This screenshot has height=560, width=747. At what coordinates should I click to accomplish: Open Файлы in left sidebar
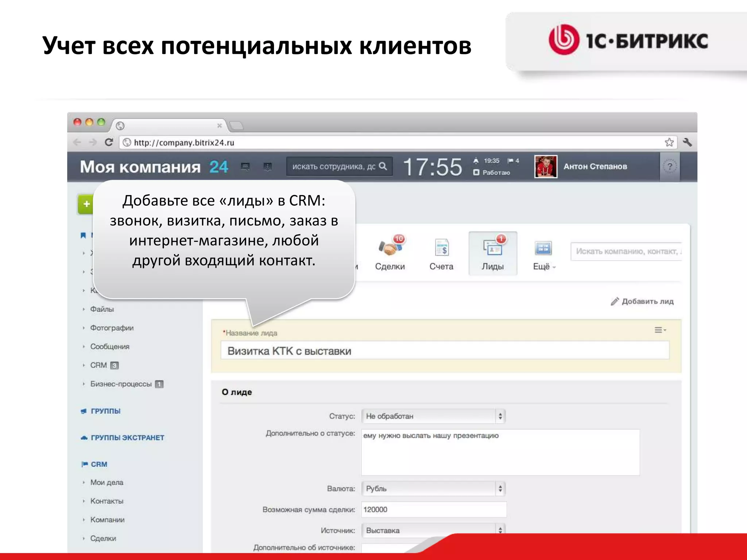(x=102, y=309)
